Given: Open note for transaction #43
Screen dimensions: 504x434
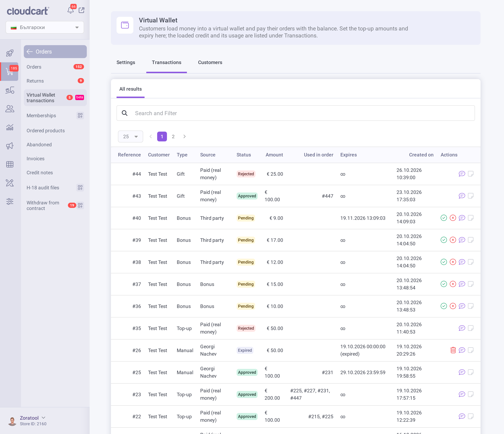Looking at the screenshot, I should click(x=471, y=196).
